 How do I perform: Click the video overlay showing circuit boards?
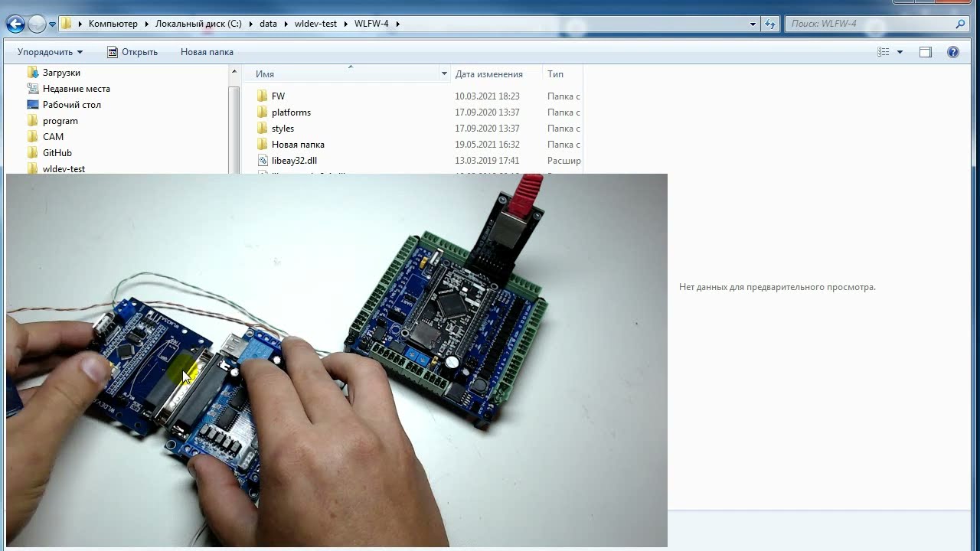[337, 360]
